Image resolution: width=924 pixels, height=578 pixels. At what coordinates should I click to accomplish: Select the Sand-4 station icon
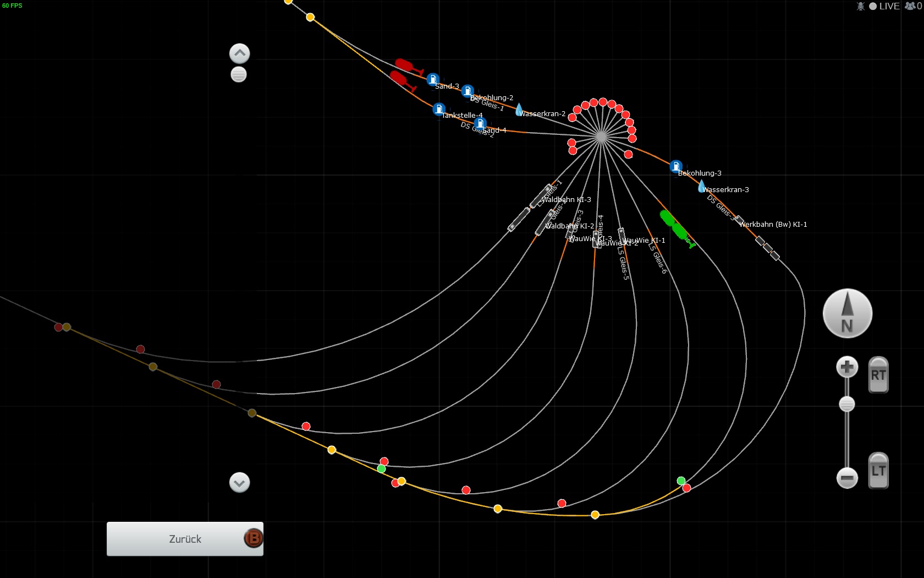point(480,123)
